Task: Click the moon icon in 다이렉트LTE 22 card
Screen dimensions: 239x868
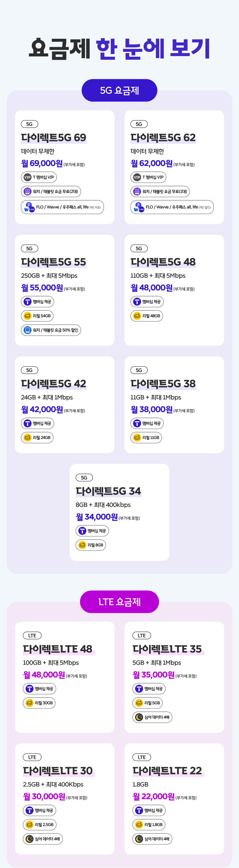Action: coord(139,839)
